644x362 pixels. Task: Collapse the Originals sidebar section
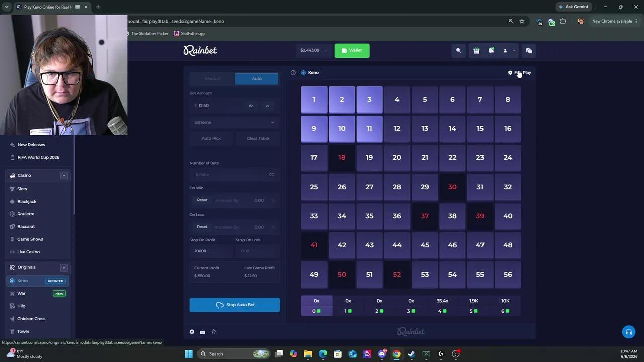tap(64, 267)
